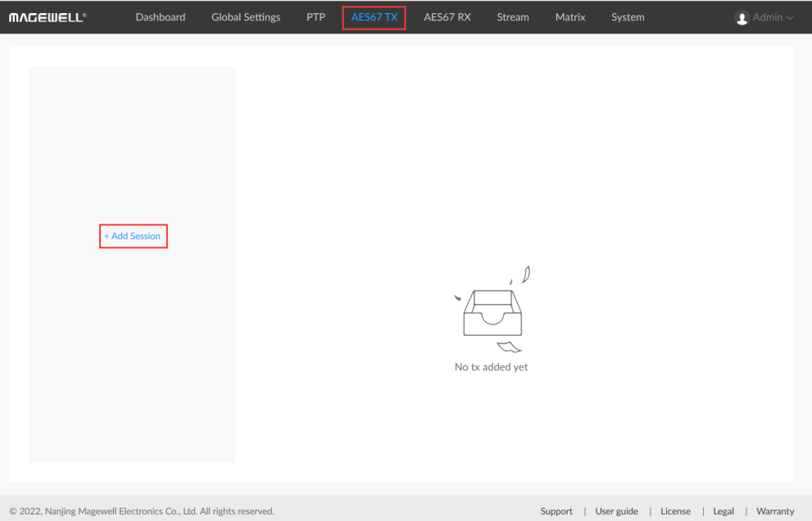This screenshot has height=521, width=812.
Task: Open the Support footer link
Action: [x=556, y=511]
